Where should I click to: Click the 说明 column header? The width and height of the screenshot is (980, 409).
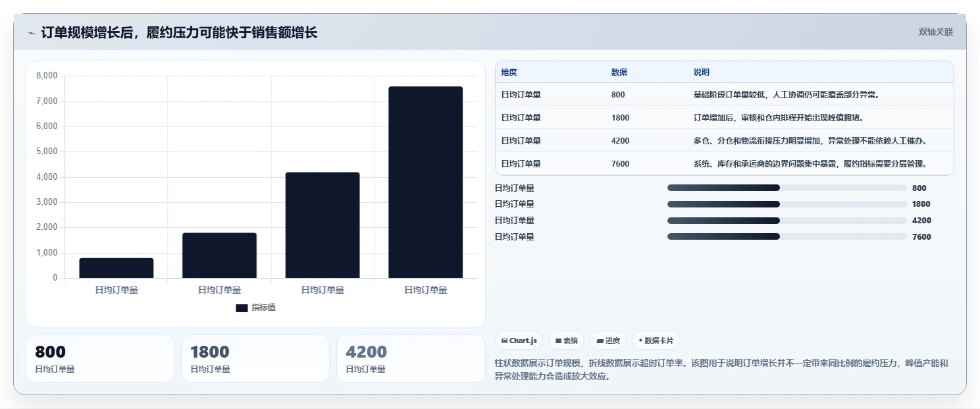701,72
